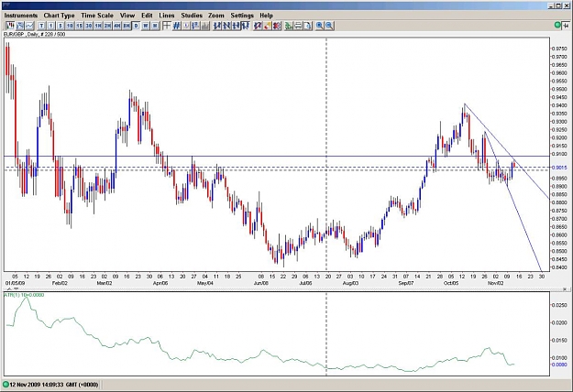Select the daily (D) time scale
Image resolution: width=573 pixels, height=392 pixels.
pos(136,26)
